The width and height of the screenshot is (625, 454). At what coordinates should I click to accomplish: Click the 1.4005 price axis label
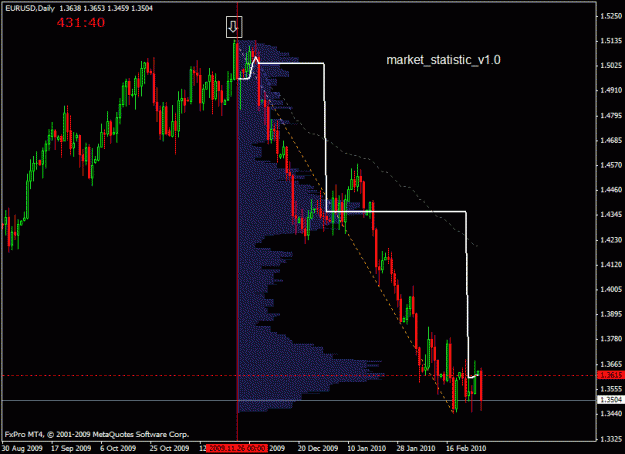coord(611,289)
